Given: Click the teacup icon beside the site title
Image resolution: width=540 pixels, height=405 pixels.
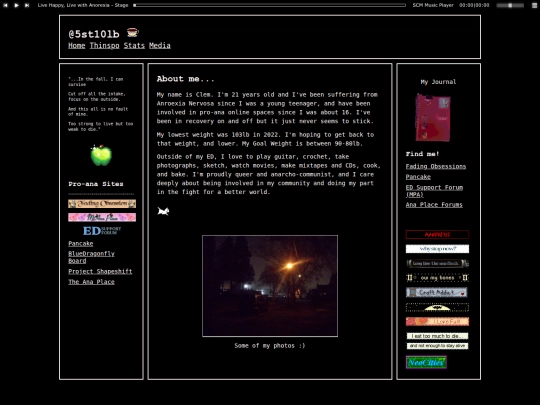Looking at the screenshot, I should (x=132, y=32).
